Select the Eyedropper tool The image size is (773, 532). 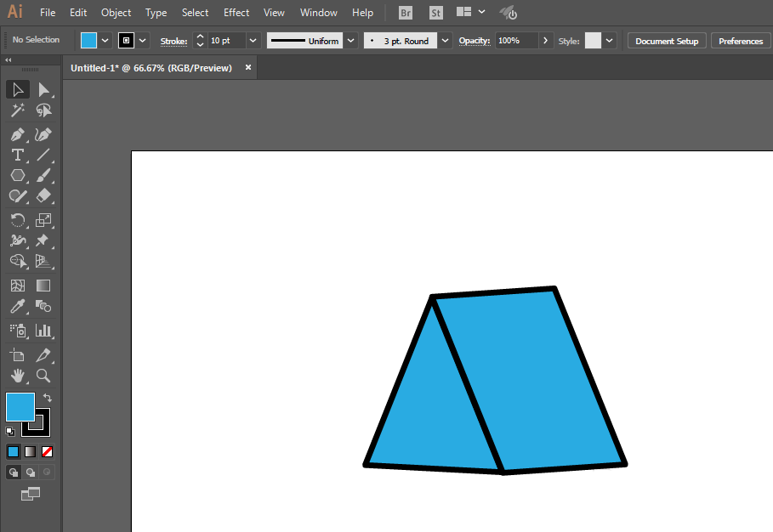pos(17,307)
